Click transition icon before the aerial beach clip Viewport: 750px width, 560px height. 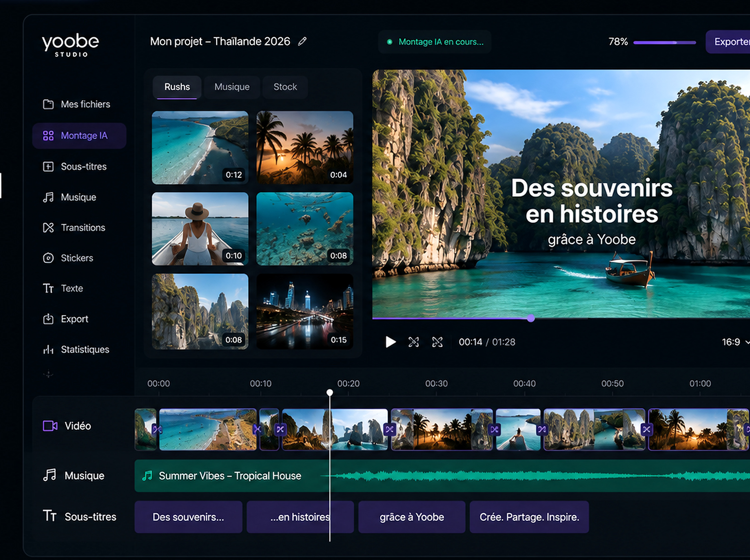[x=157, y=429]
